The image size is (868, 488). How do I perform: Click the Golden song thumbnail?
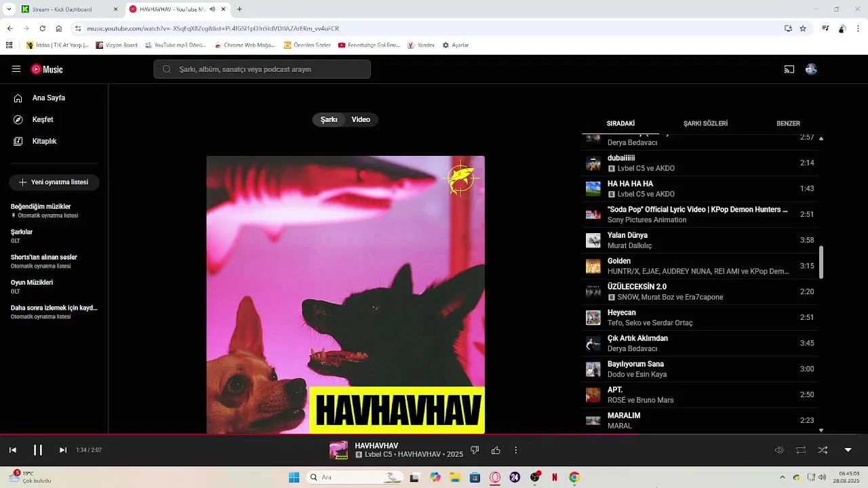tap(593, 266)
